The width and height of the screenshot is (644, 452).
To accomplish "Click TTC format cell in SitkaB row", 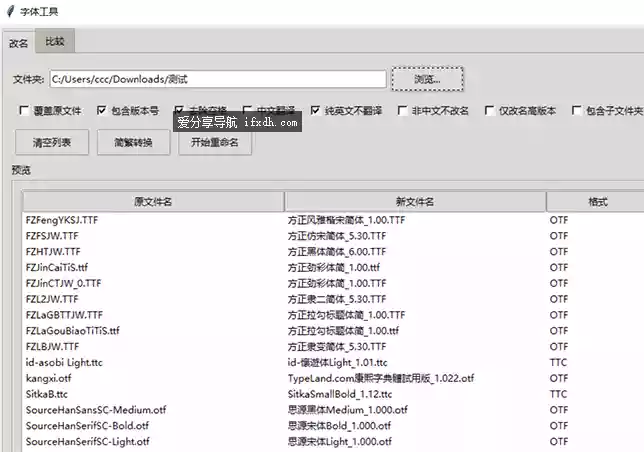I will [558, 394].
